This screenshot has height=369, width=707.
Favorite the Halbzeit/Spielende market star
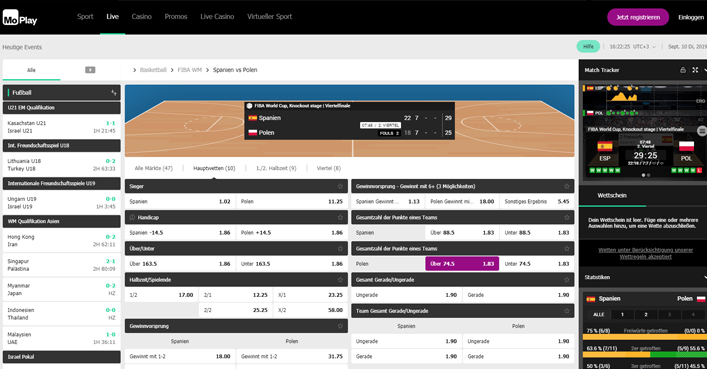(x=340, y=280)
